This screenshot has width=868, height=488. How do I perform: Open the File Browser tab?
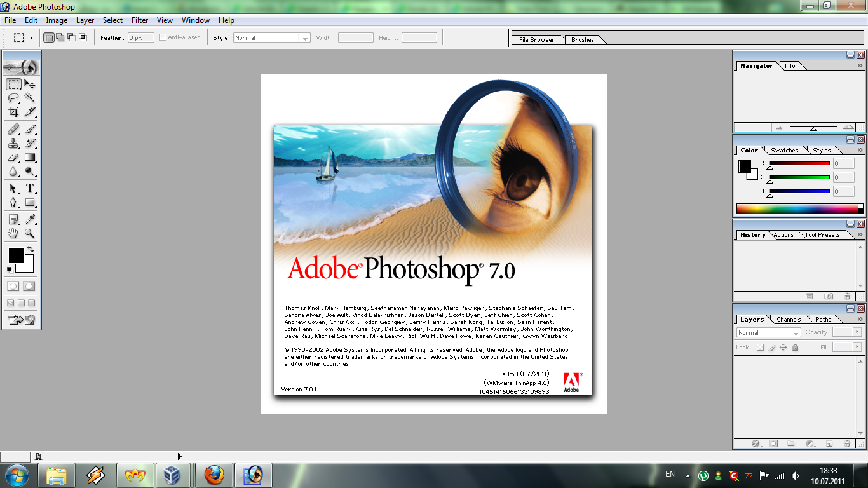(537, 39)
